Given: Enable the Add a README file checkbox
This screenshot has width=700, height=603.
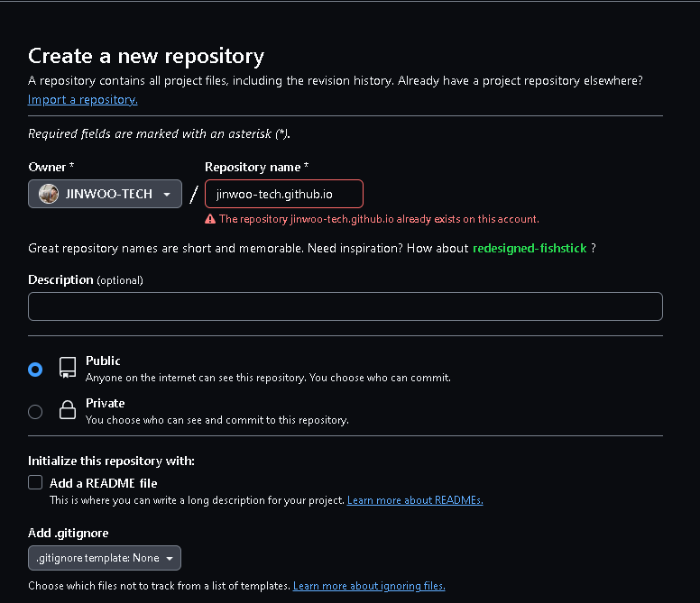Looking at the screenshot, I should (x=35, y=482).
